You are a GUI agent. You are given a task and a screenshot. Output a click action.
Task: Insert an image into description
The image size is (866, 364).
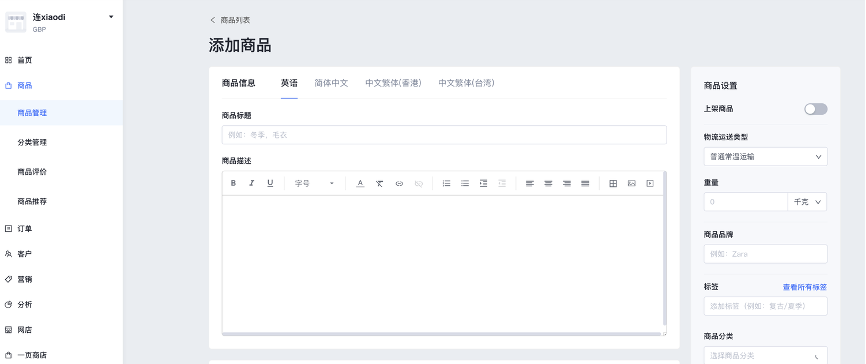pyautogui.click(x=632, y=183)
